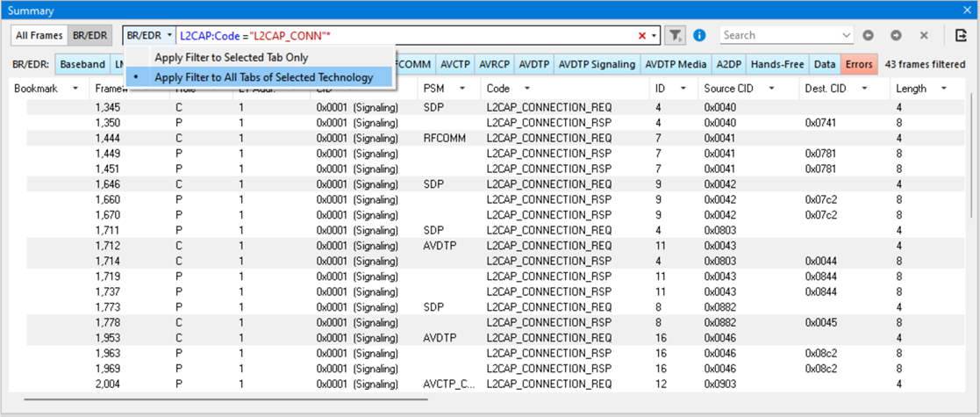Open the Bookmark column dropdown arrow
This screenshot has height=417, width=980.
75,89
